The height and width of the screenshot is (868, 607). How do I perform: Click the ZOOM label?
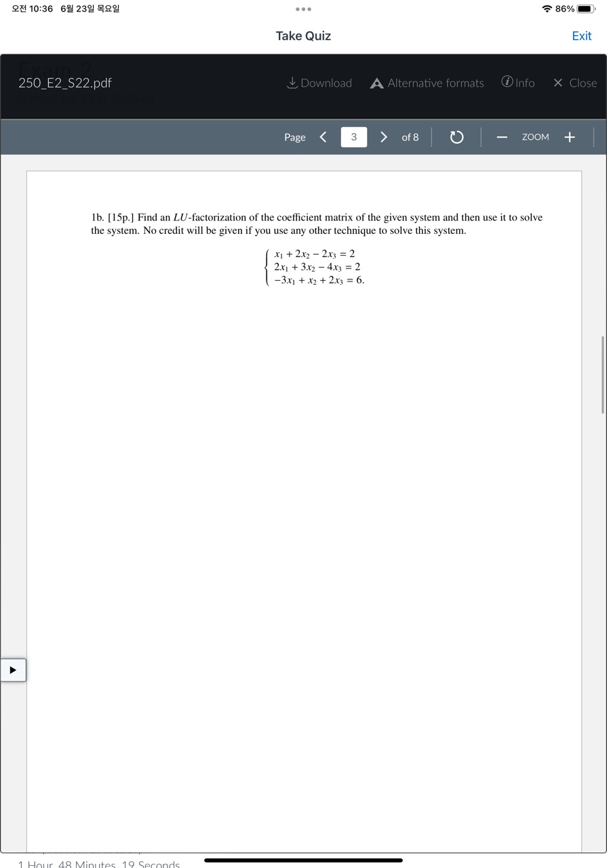pos(536,137)
